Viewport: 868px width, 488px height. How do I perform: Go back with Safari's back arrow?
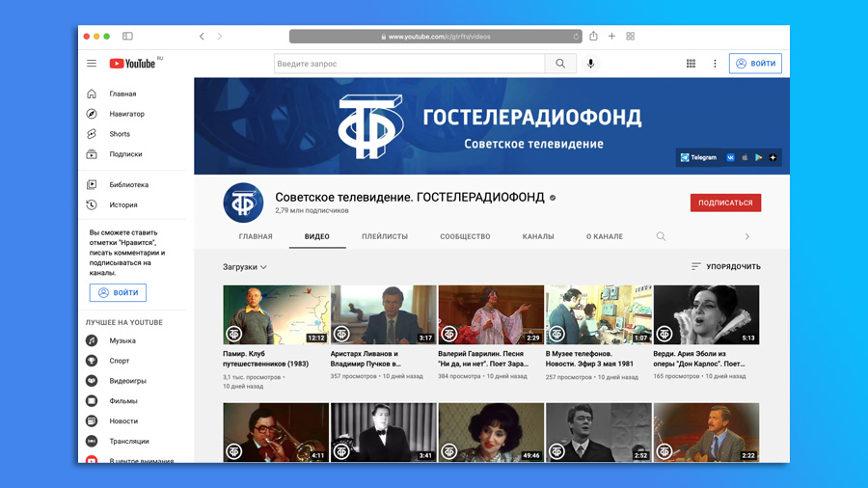203,36
